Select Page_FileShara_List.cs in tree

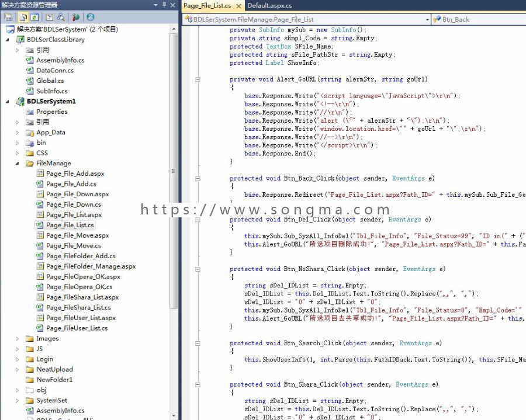(78, 307)
